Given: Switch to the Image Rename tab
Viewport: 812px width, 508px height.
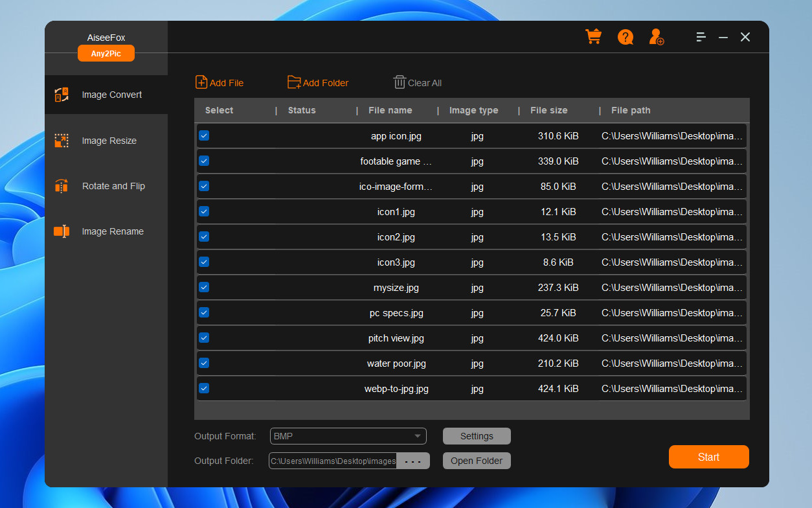Looking at the screenshot, I should (106, 231).
